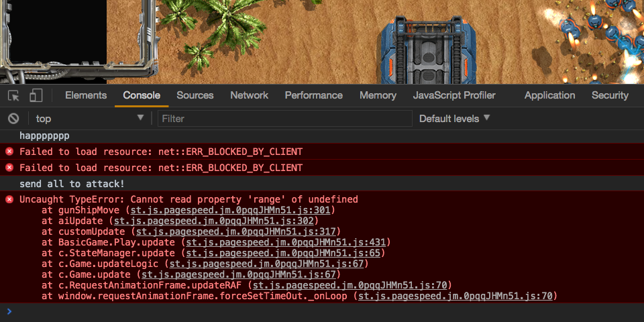Select the Uncaught TypeError message text
This screenshot has height=322, width=644.
coord(189,200)
